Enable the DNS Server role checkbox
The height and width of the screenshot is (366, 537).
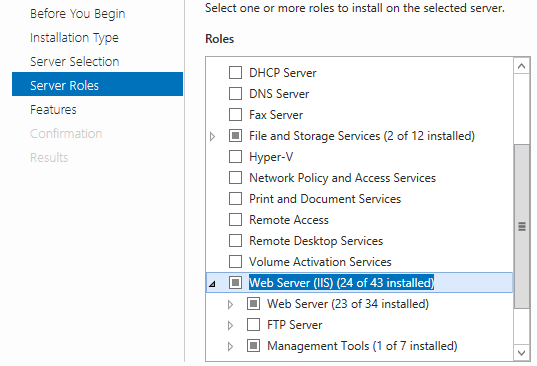(235, 93)
